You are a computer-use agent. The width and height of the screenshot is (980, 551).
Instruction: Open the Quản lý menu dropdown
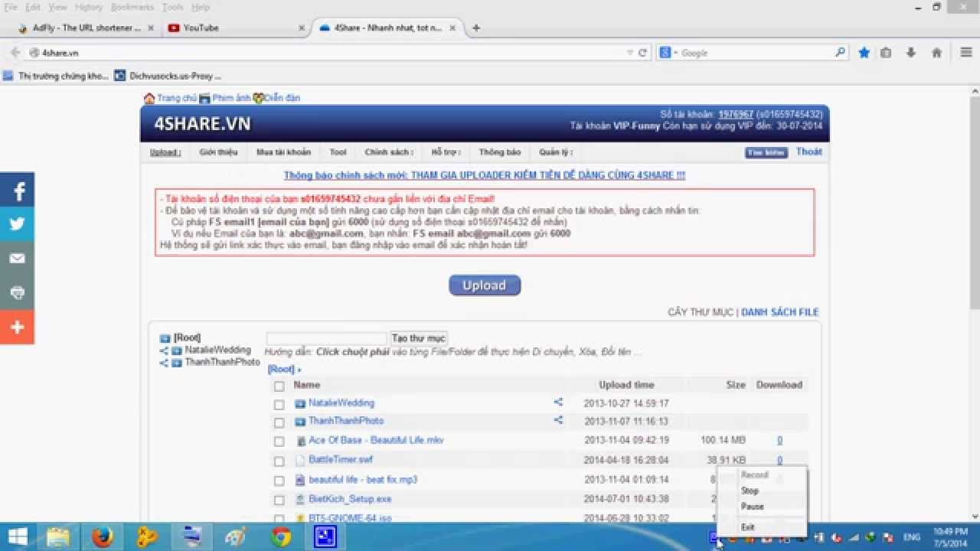(555, 152)
